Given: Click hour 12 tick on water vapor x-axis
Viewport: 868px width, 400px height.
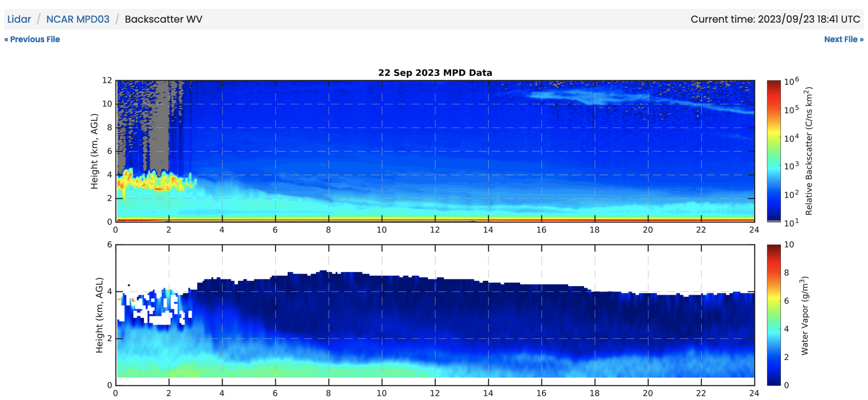Looking at the screenshot, I should [435, 393].
